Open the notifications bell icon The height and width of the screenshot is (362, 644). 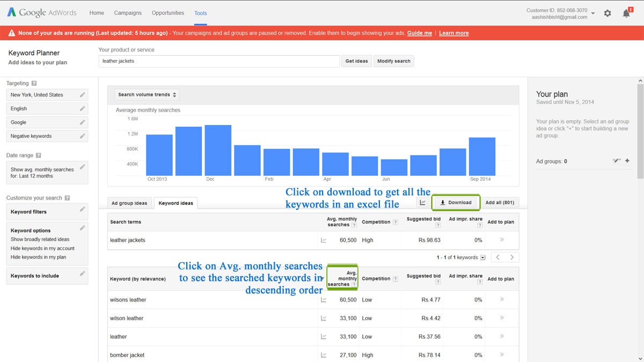point(625,13)
